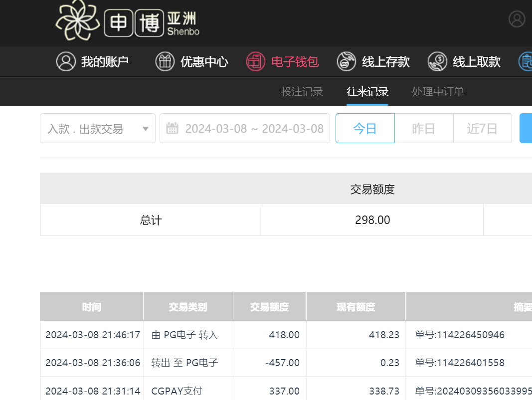Screen dimensions: 532x400
Task: Click the Shenbo flower logo
Action: click(78, 21)
